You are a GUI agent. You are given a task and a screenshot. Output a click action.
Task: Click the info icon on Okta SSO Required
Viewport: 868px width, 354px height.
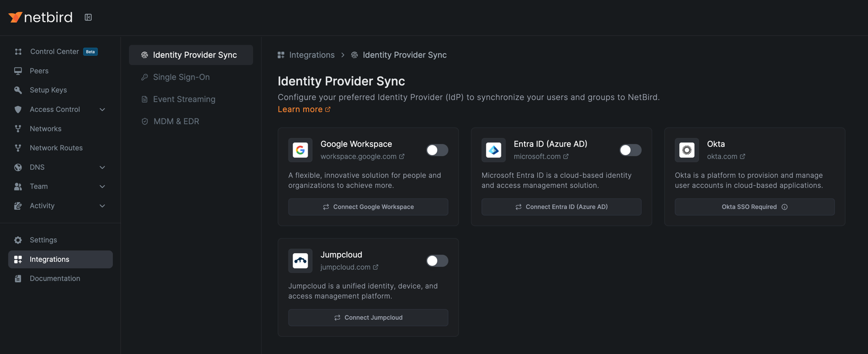[x=784, y=207]
